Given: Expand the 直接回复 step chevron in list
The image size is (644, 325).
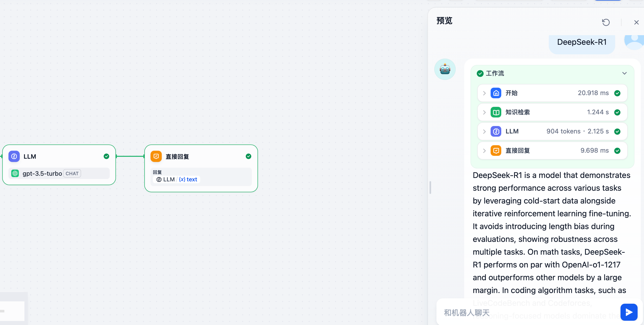Looking at the screenshot, I should (x=484, y=151).
